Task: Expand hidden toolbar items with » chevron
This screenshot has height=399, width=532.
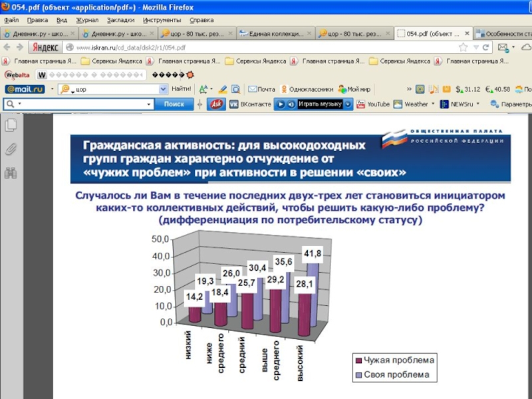Action: click(x=409, y=89)
